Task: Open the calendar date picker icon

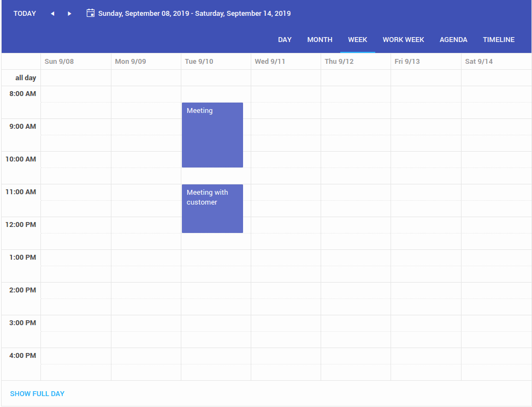Action: [90, 13]
